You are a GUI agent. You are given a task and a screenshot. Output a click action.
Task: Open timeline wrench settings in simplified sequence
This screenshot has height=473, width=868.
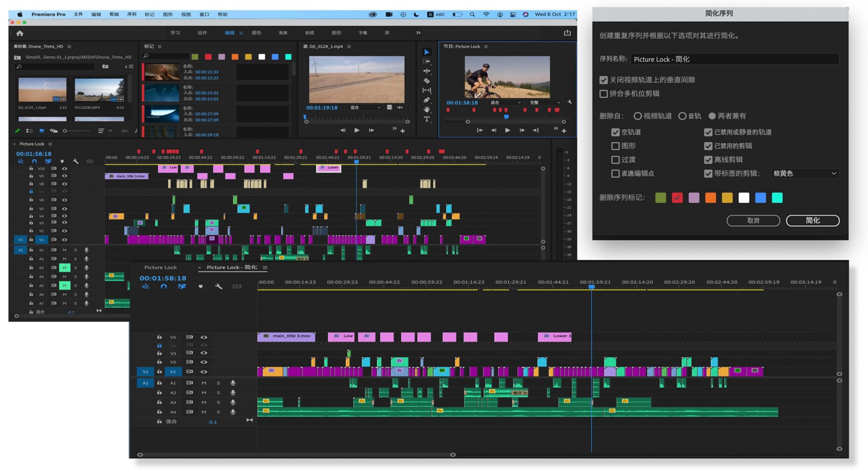219,286
